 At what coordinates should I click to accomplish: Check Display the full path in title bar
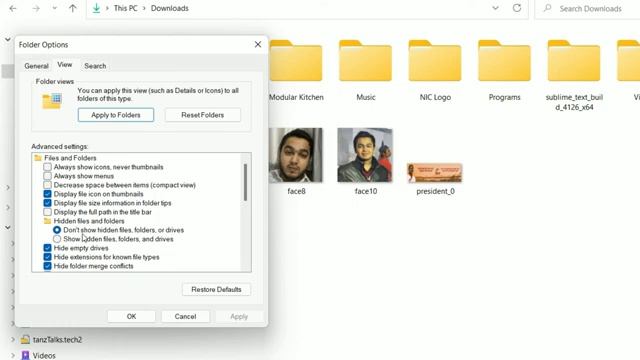tap(47, 212)
